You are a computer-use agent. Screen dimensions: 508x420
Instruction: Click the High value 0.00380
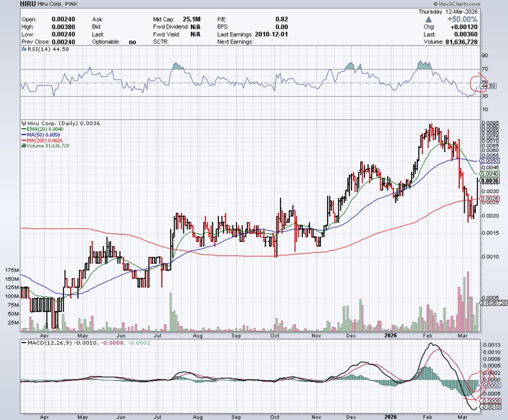point(63,27)
